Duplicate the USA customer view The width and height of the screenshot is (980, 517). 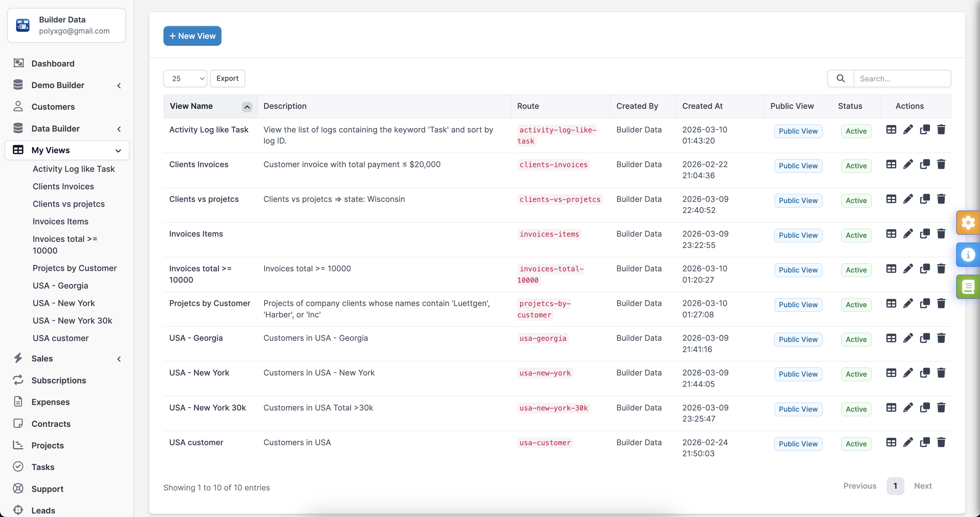coord(925,442)
